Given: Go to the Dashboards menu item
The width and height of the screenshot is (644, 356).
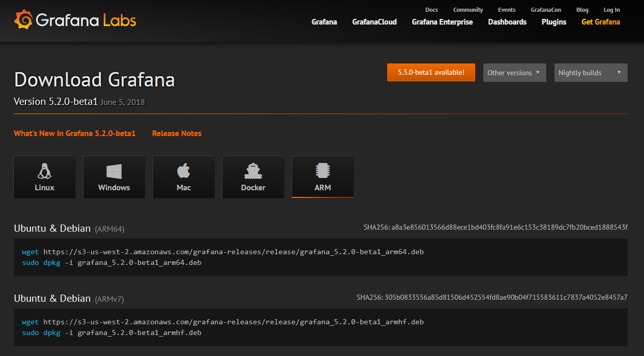Looking at the screenshot, I should click(507, 22).
